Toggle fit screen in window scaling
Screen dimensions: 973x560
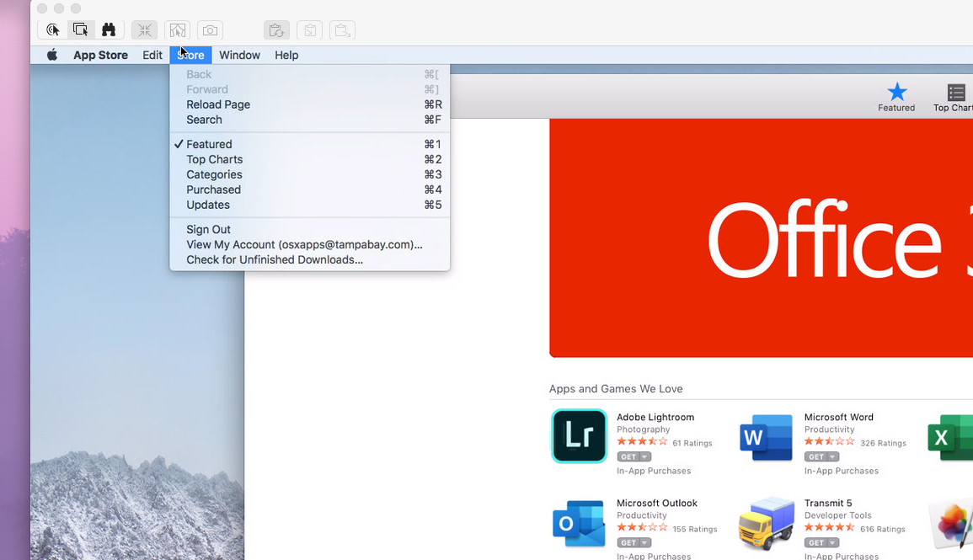click(x=145, y=29)
